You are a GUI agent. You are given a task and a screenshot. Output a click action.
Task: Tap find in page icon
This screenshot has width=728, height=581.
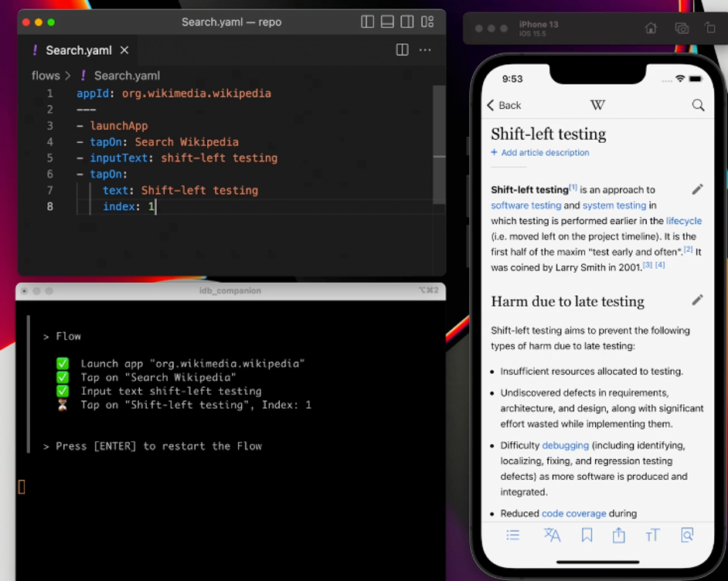(687, 535)
